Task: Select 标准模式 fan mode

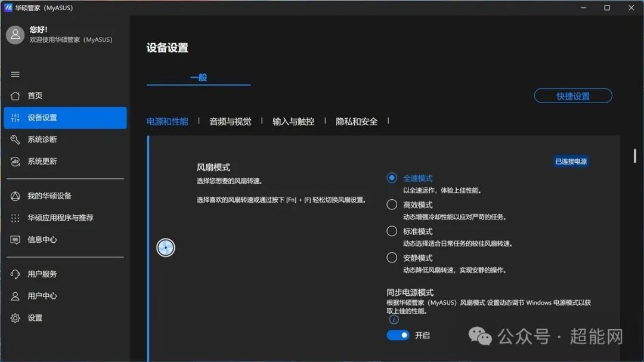Action: 392,231
